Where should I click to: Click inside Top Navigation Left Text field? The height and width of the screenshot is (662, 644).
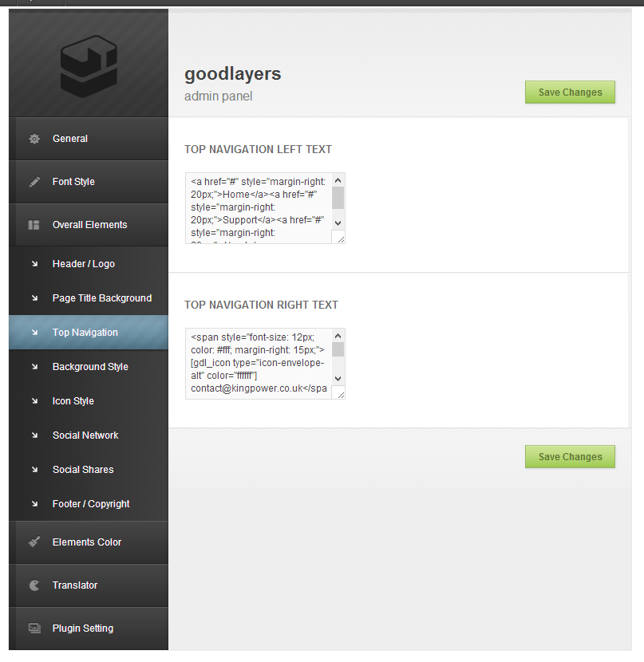point(258,208)
